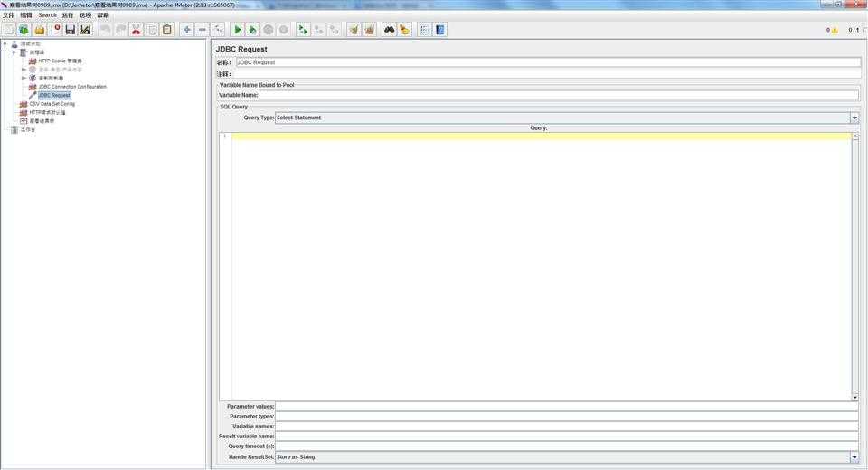Open the 运行 menu

pyautogui.click(x=68, y=15)
